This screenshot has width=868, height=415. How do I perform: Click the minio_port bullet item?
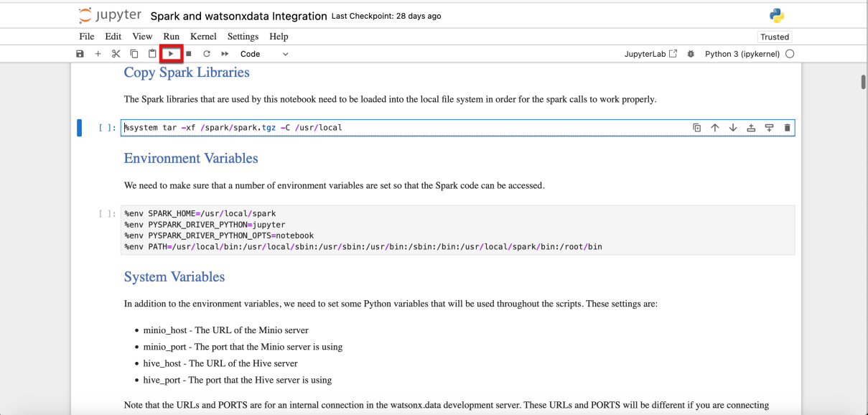[x=243, y=347]
